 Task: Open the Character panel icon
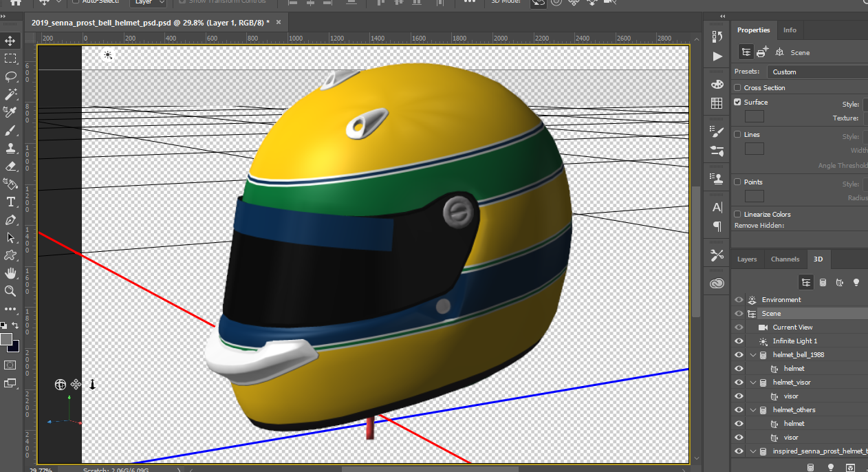pyautogui.click(x=717, y=207)
